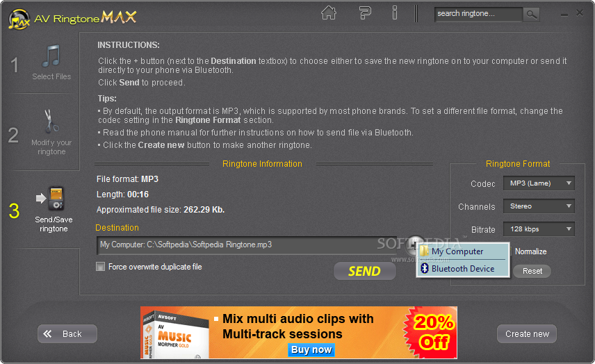Open the Codec MP3 (Lame) dropdown
This screenshot has width=595, height=364.
click(539, 183)
